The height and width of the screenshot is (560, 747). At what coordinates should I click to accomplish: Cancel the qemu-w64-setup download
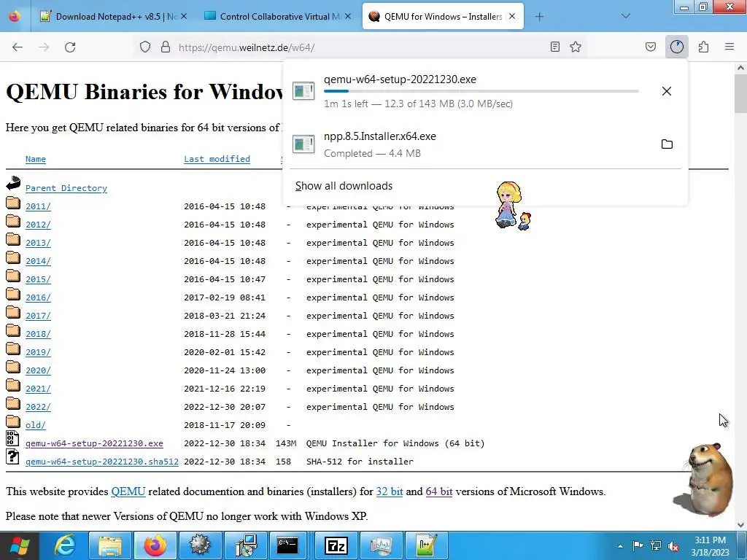tap(667, 91)
